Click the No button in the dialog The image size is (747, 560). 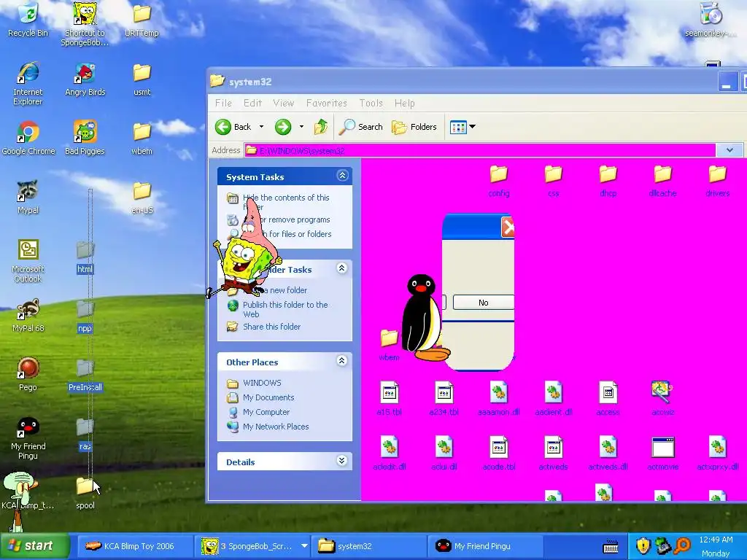tap(484, 303)
